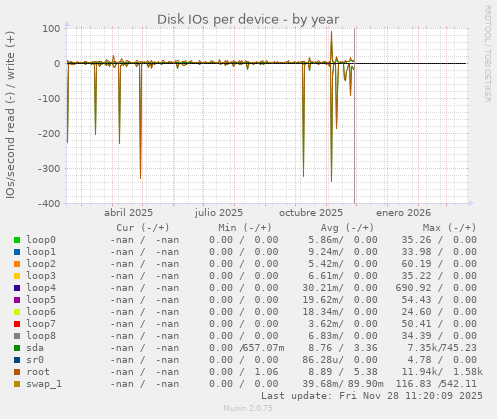This screenshot has width=497, height=419.
Task: Click the y-axis label -400
Action: [x=49, y=203]
